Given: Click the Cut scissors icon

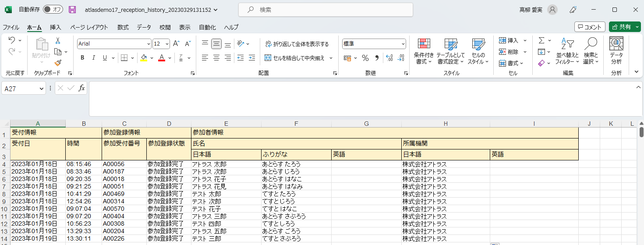Looking at the screenshot, I should (x=58, y=41).
